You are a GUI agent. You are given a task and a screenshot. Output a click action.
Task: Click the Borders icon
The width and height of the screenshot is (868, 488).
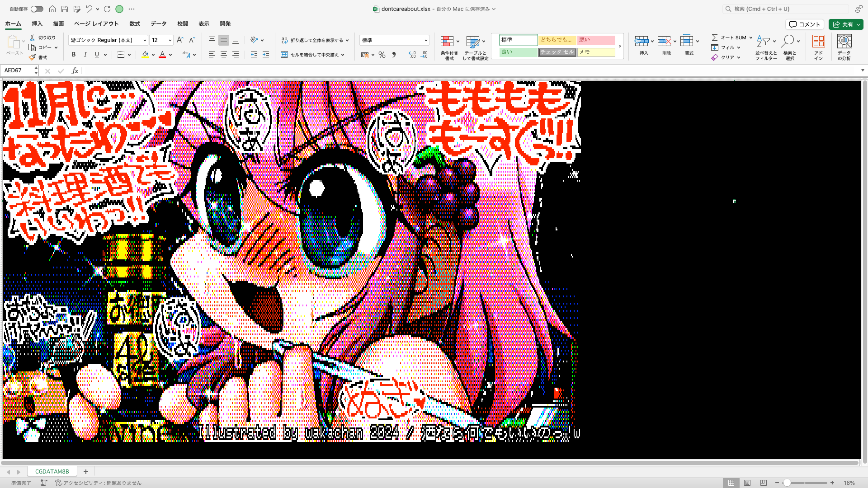pos(121,55)
